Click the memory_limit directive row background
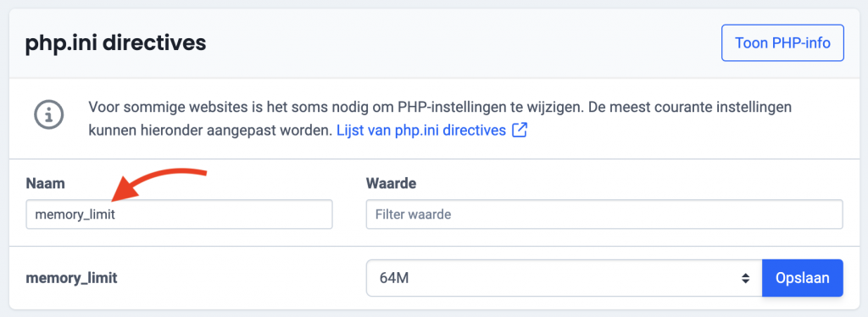Viewport: 868px width, 317px height. 434,278
